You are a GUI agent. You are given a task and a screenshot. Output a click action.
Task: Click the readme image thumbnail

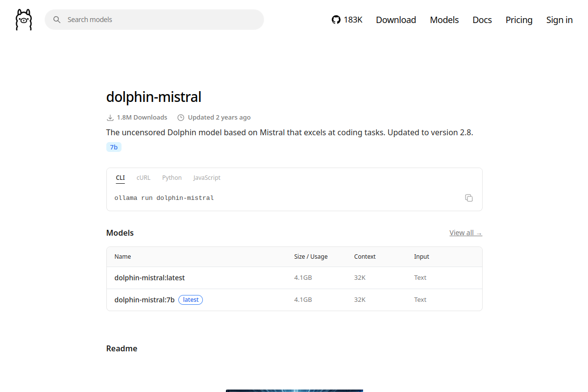pos(294,391)
